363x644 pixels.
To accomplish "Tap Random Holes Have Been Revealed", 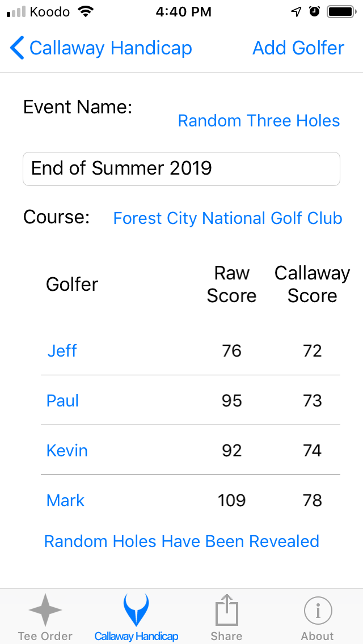I will pos(181,541).
